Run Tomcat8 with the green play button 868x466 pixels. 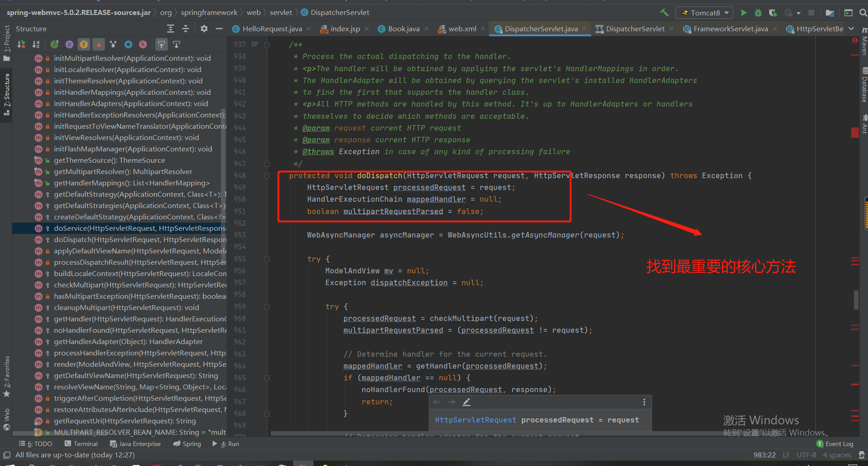click(744, 13)
